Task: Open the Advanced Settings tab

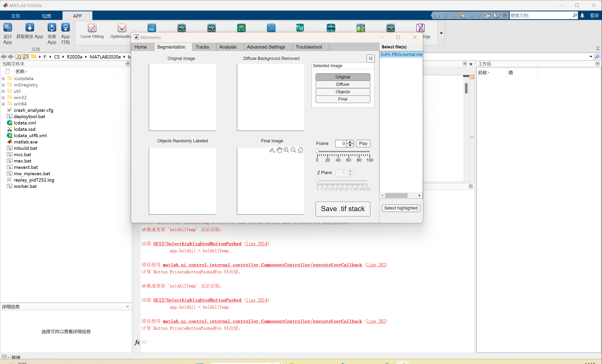Action: coord(266,47)
